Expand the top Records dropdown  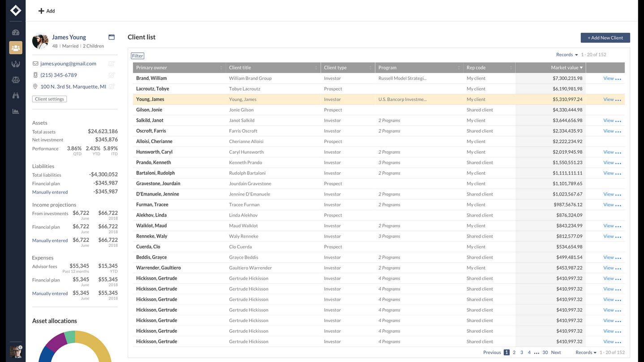coord(567,55)
